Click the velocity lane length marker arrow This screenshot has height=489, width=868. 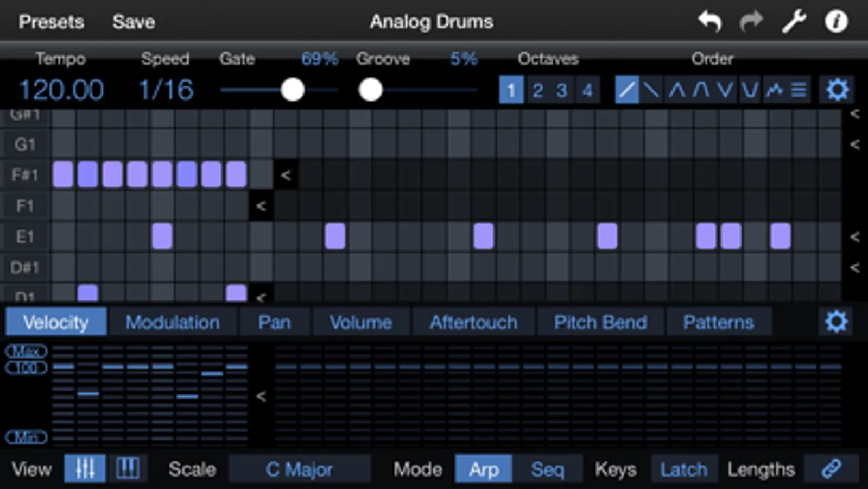coord(261,396)
